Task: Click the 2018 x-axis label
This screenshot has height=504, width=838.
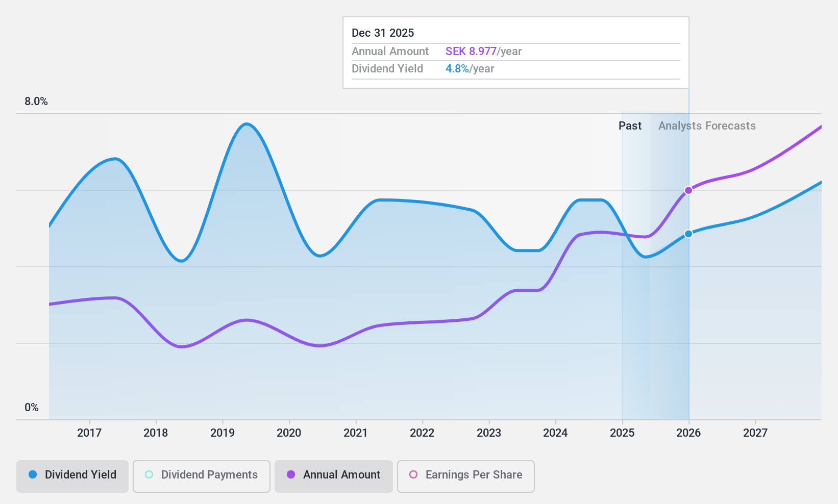Action: coord(156,433)
